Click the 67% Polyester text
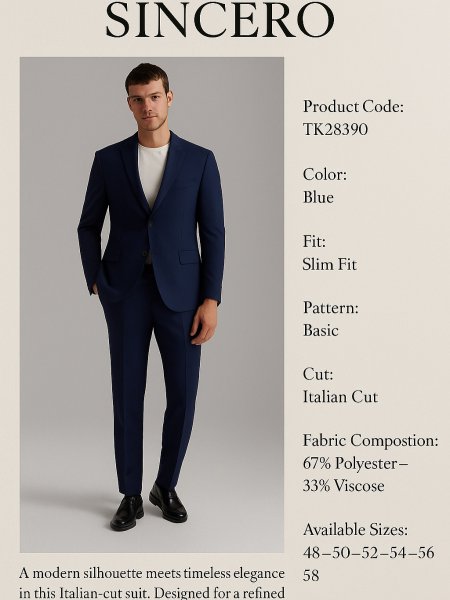The image size is (450, 600). (355, 464)
